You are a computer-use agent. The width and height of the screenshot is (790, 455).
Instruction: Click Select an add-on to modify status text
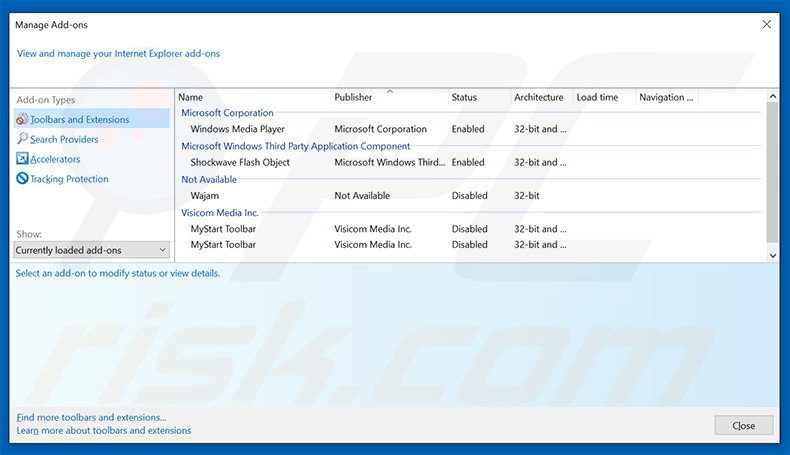(117, 273)
